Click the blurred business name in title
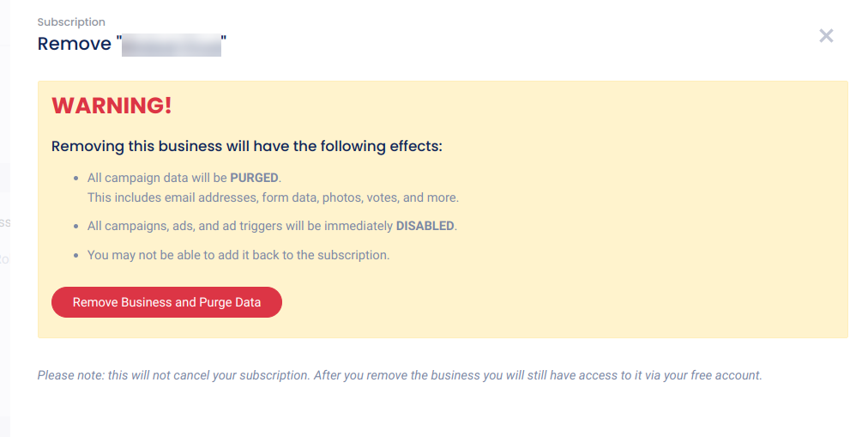Image resolution: width=868 pixels, height=437 pixels. pos(172,45)
